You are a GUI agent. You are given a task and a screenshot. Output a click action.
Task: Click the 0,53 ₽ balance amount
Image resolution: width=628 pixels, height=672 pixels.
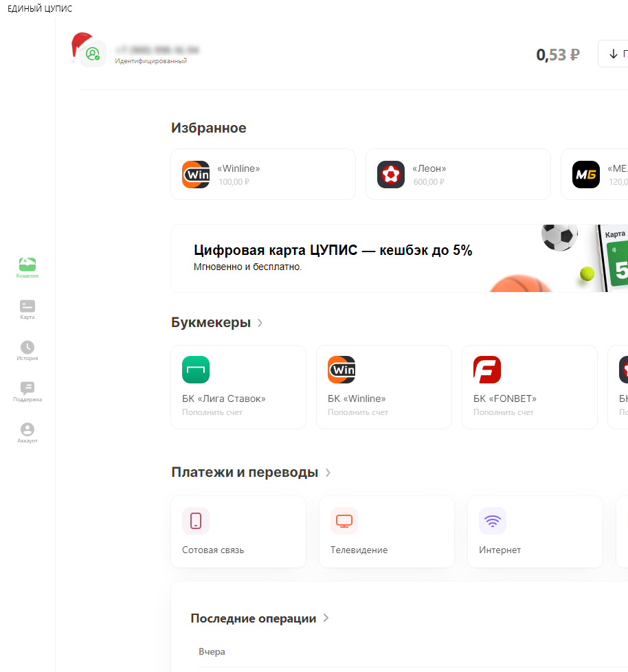558,55
